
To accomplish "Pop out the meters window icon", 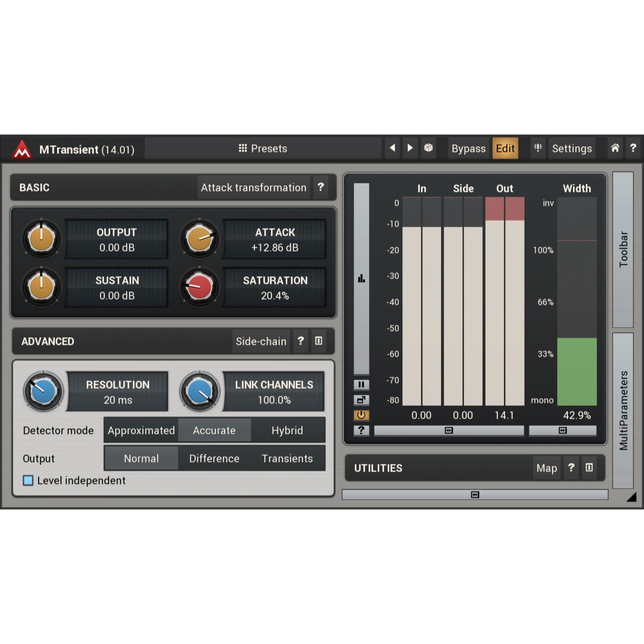I will [x=361, y=400].
